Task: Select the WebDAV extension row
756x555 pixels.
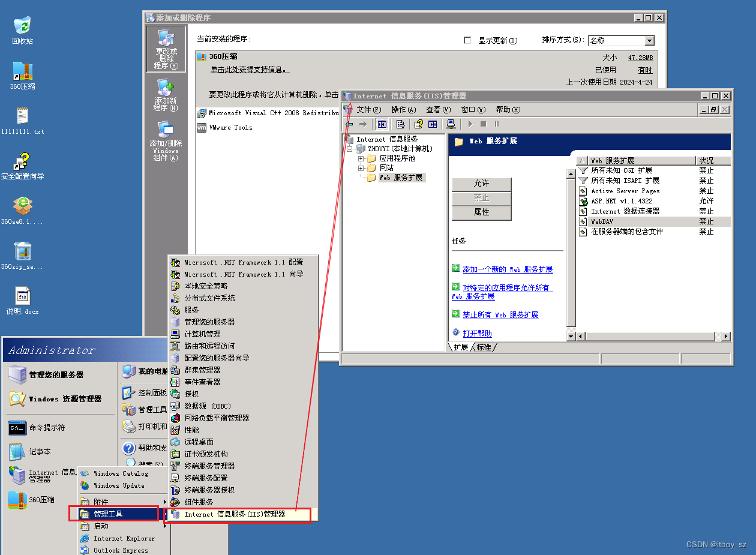Action: pos(653,221)
